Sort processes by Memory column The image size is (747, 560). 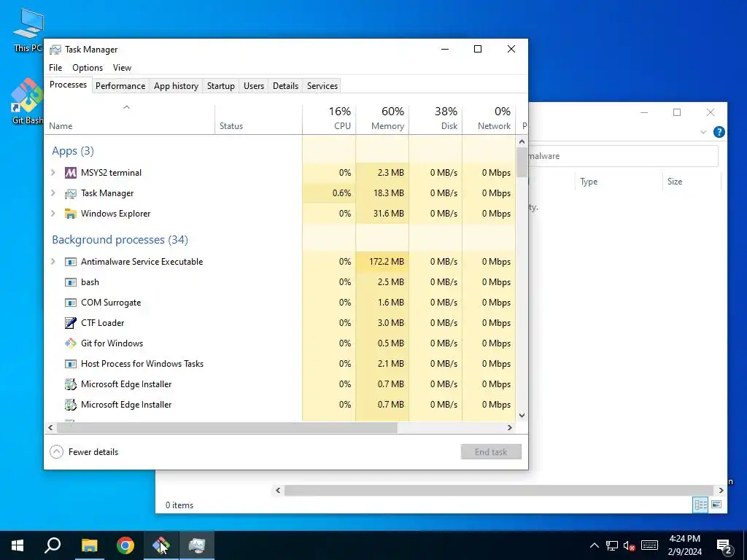coord(382,119)
